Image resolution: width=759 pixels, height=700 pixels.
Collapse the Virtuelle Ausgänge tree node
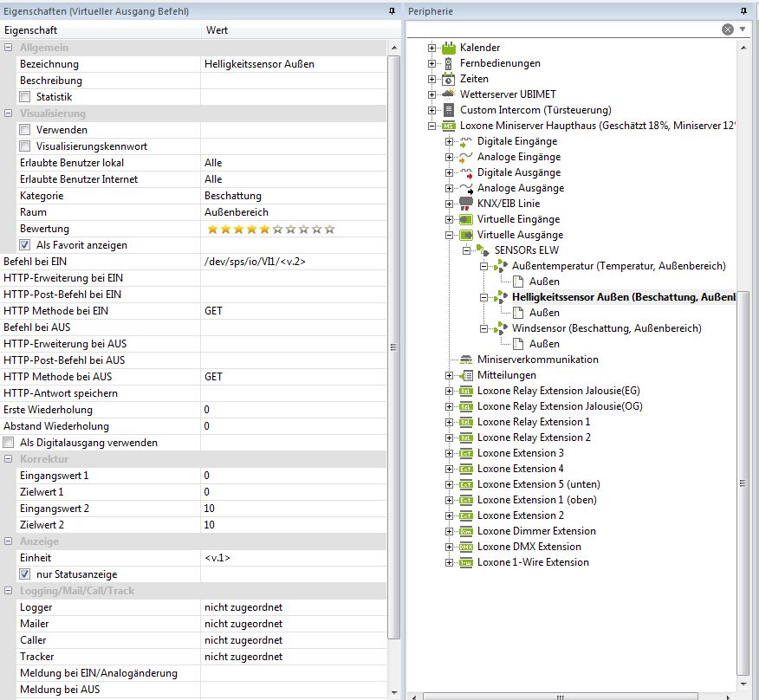coord(449,235)
